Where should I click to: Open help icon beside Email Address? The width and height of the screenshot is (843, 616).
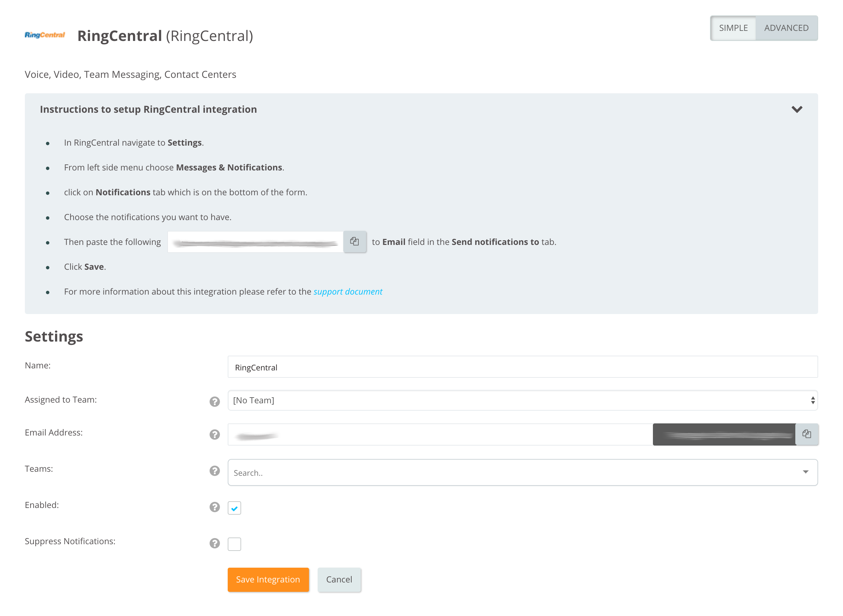coord(215,434)
